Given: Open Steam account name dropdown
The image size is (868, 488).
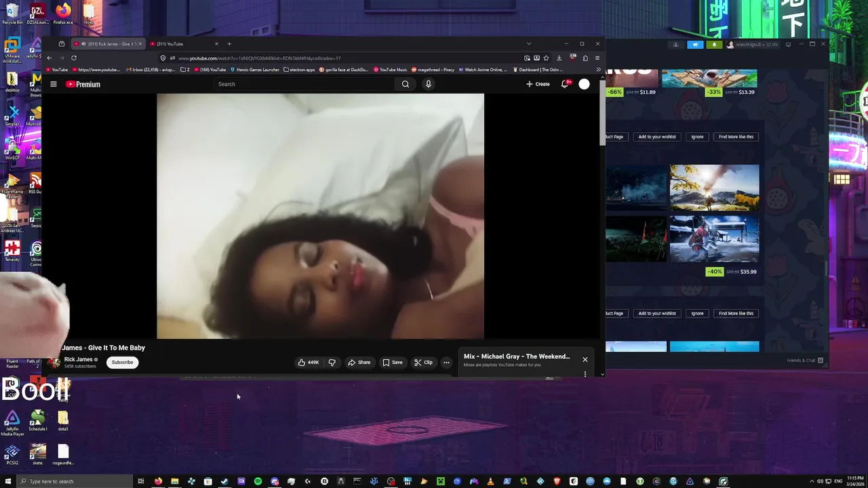Looking at the screenshot, I should point(753,45).
